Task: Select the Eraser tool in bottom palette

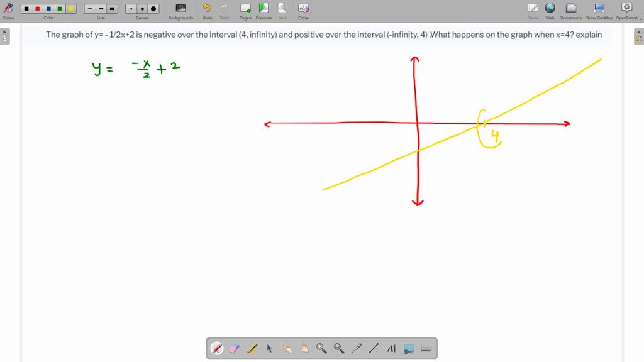Action: (235, 348)
